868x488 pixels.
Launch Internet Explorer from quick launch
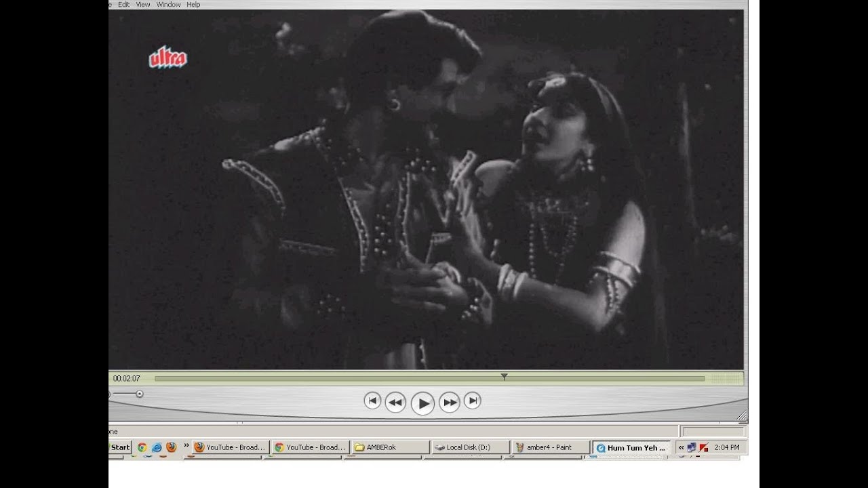pos(157,447)
